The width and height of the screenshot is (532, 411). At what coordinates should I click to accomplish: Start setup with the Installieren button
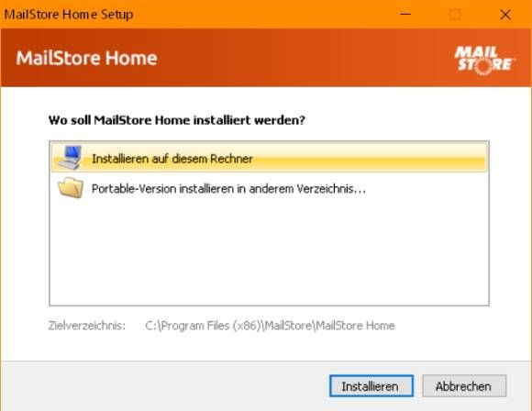click(371, 386)
